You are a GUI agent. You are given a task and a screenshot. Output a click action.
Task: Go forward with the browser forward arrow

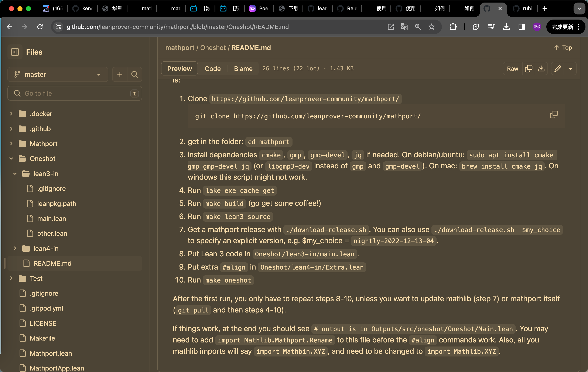(x=24, y=27)
